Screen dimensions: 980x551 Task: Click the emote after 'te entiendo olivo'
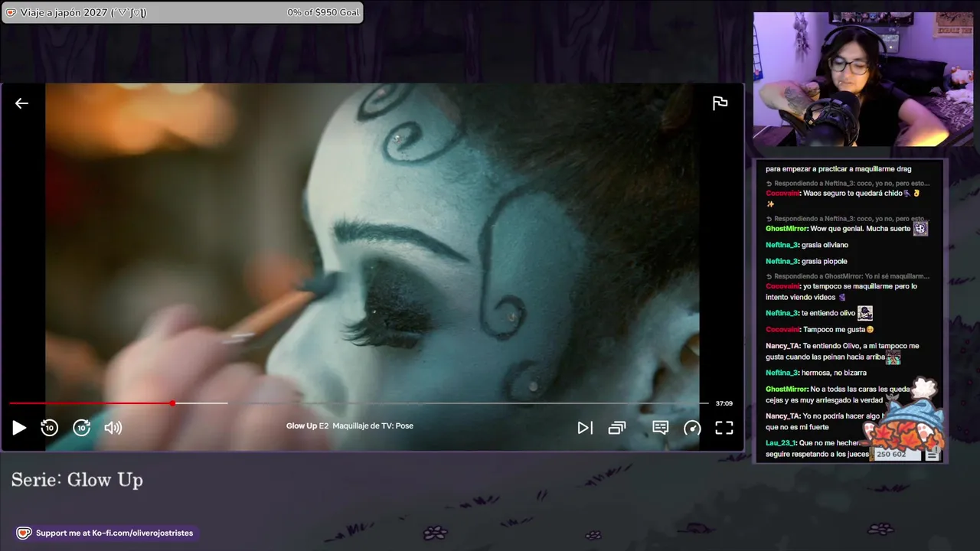[865, 313]
